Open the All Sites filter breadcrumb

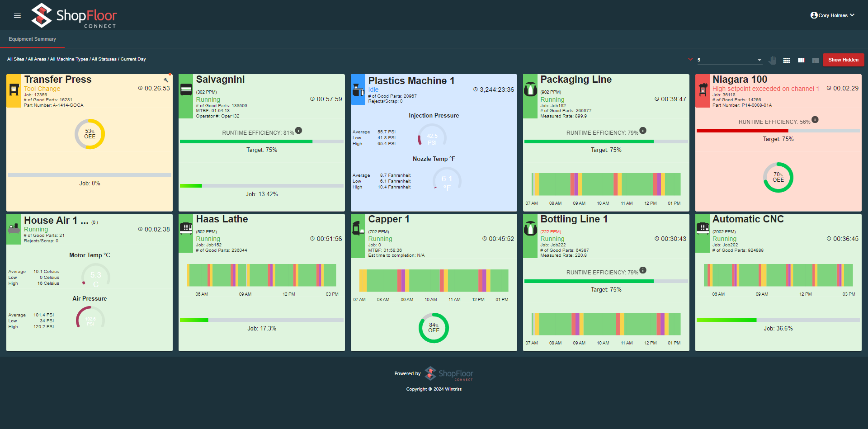click(15, 59)
